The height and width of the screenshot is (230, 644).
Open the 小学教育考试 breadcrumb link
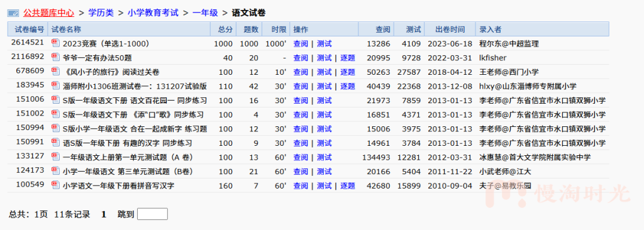[153, 13]
